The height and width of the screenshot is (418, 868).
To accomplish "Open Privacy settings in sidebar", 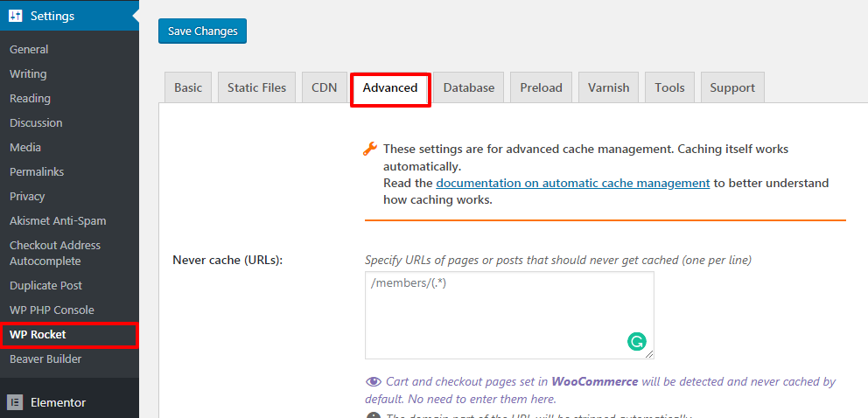I will [27, 196].
